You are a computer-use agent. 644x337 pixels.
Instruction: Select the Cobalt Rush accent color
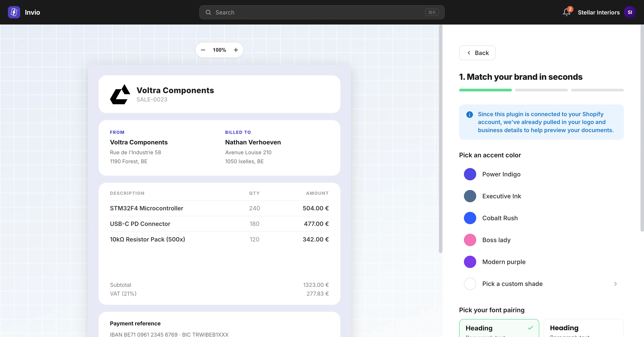pyautogui.click(x=541, y=218)
